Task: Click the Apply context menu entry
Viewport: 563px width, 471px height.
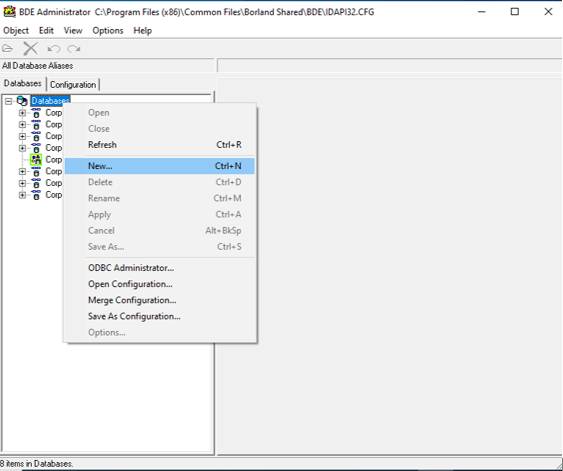Action: [160, 214]
